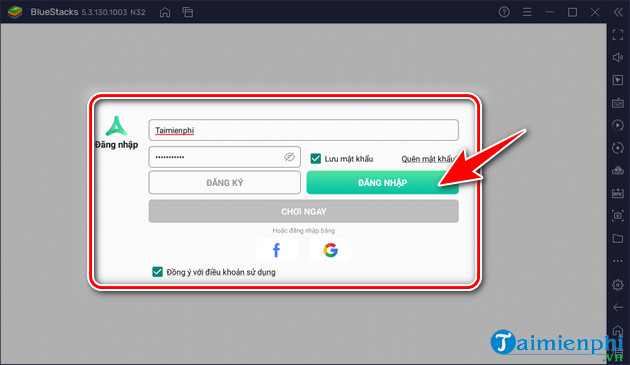630x365 pixels.
Task: Click the CHƠI NGAY button
Action: tap(303, 211)
